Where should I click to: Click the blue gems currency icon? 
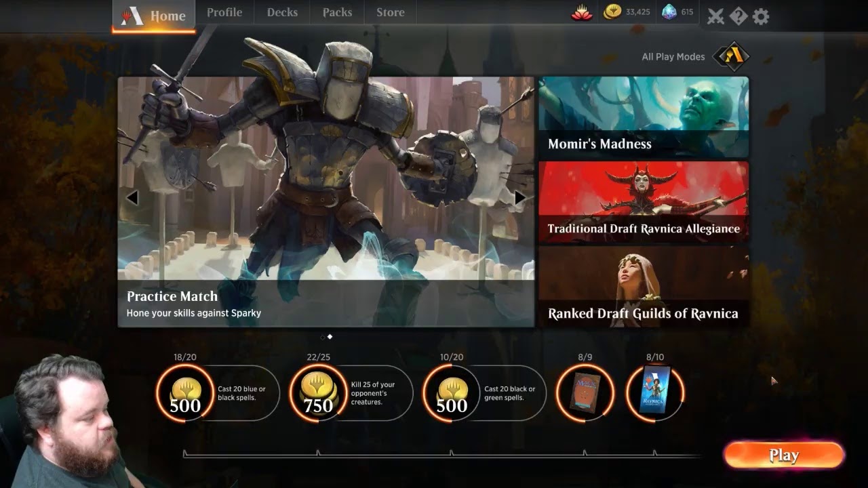669,12
